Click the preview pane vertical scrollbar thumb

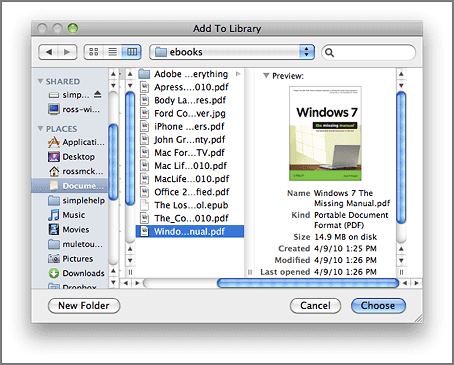click(x=401, y=157)
